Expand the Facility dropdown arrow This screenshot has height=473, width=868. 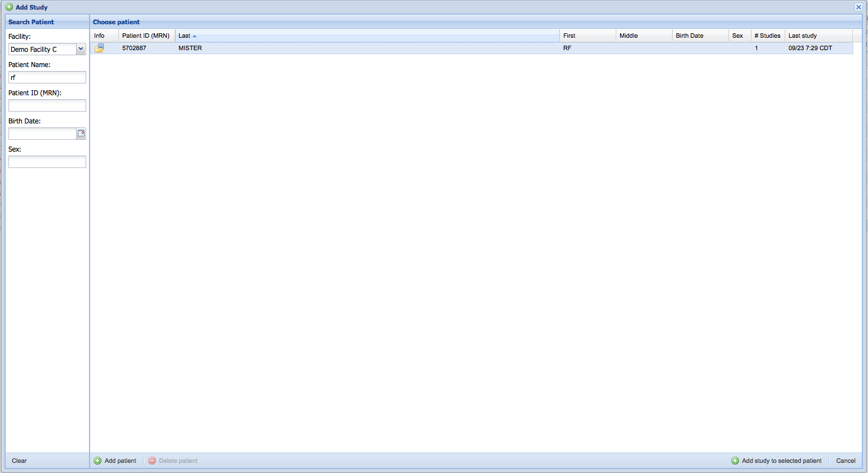81,49
